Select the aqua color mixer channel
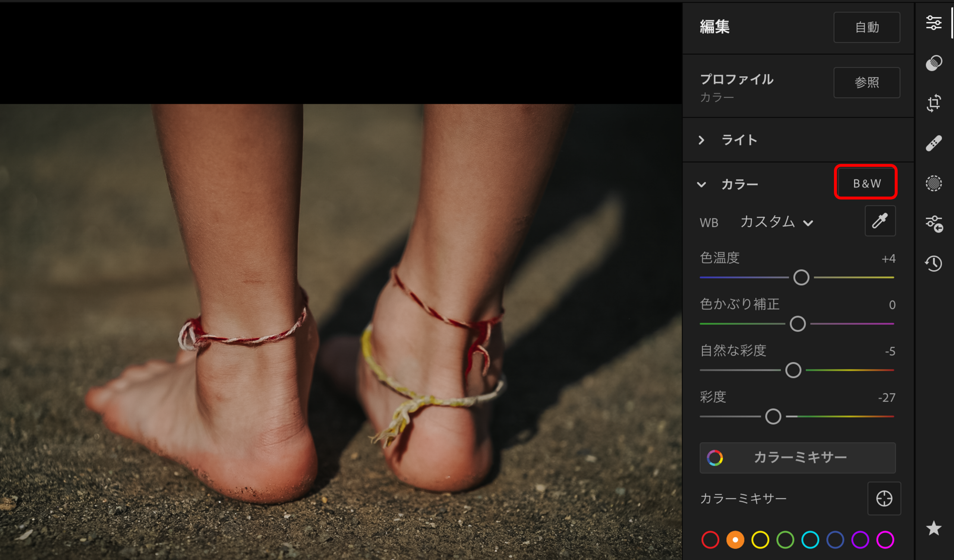Screen dimensions: 954x560 pos(810,540)
